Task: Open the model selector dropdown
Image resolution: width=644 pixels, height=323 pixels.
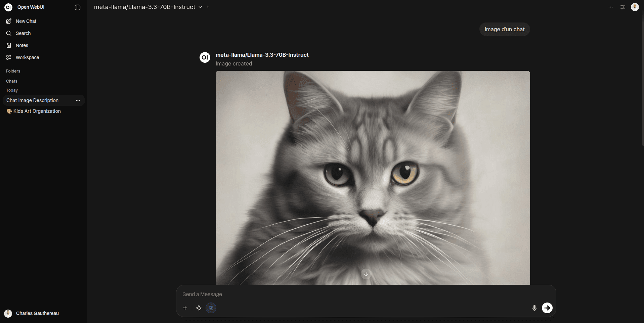Action: pyautogui.click(x=201, y=7)
